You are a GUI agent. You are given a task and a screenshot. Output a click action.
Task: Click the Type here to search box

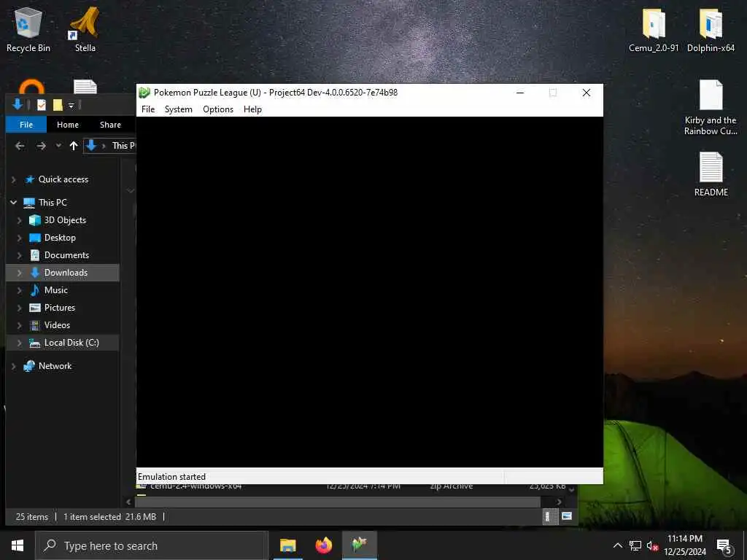point(152,545)
